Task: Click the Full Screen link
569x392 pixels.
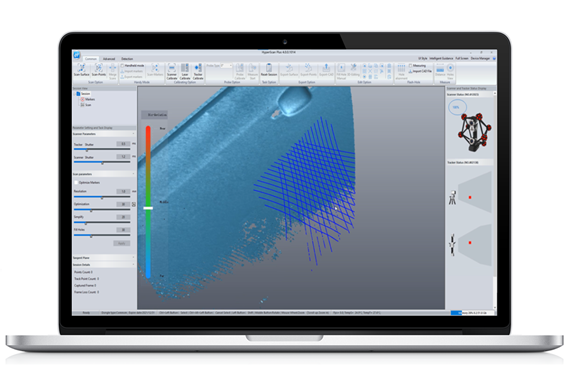Action: [462, 58]
